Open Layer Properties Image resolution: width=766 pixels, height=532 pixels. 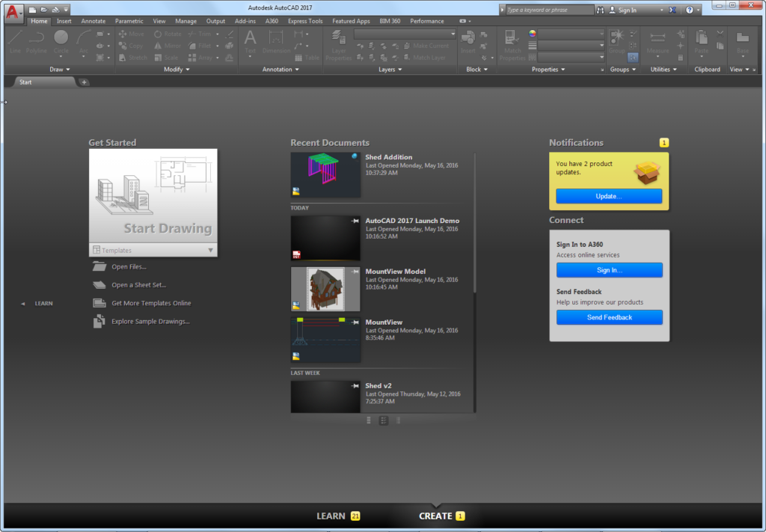pos(338,45)
